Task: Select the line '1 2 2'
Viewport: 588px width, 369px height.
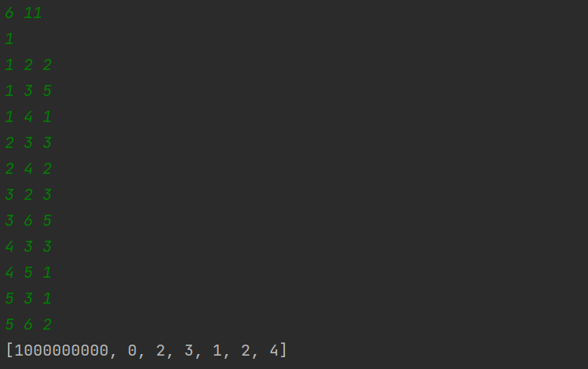Action: pyautogui.click(x=28, y=65)
